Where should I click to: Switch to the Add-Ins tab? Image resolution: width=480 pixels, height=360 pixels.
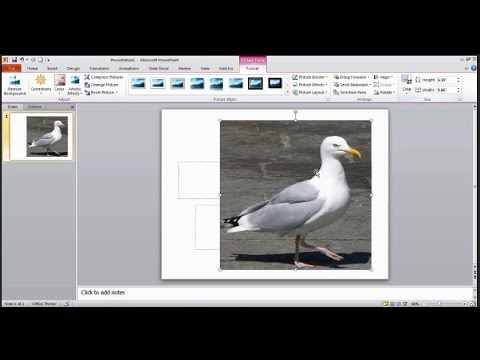(x=226, y=68)
